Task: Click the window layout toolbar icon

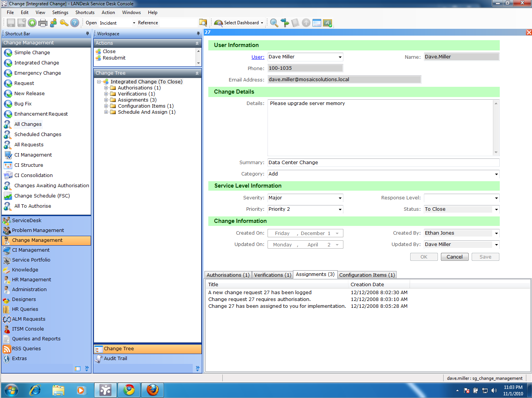Action: (x=317, y=23)
